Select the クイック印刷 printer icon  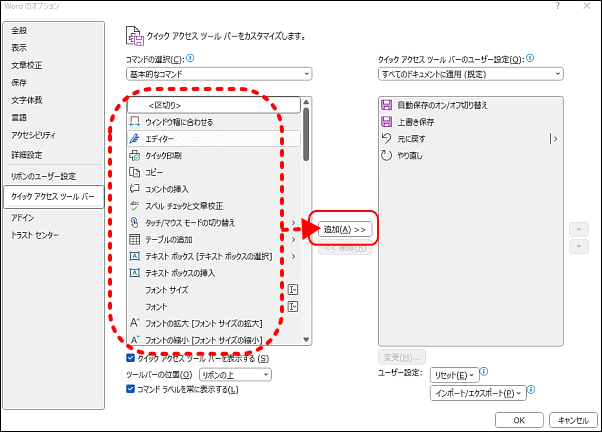pyautogui.click(x=134, y=156)
